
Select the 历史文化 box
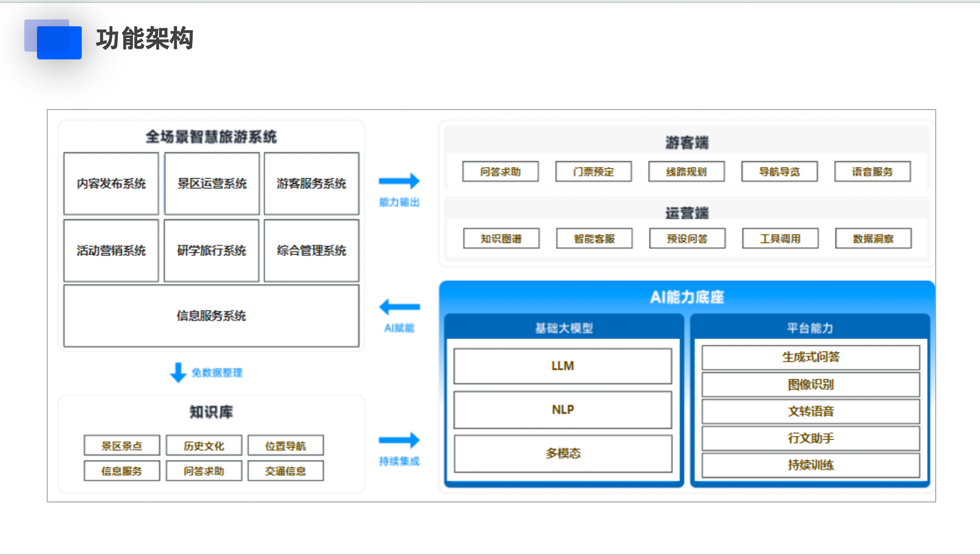point(204,445)
